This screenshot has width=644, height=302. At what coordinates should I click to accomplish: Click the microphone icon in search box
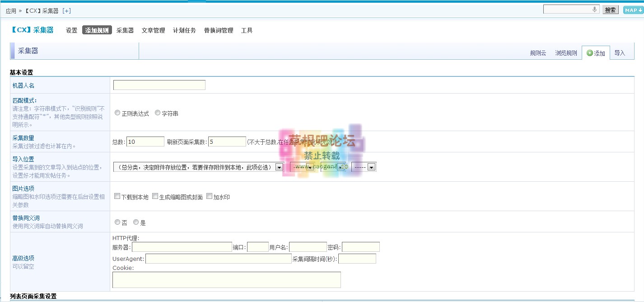594,9
